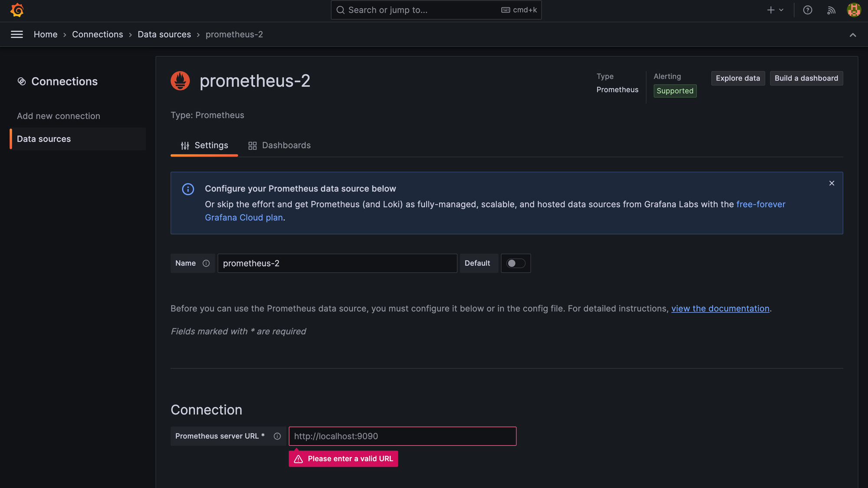Viewport: 868px width, 488px height.
Task: Click the help question mark icon
Action: click(807, 10)
